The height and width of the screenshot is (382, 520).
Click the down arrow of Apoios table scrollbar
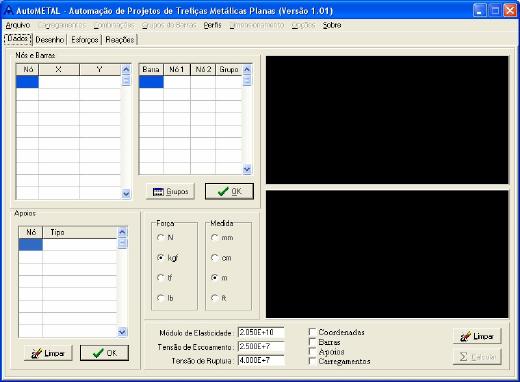(x=123, y=332)
